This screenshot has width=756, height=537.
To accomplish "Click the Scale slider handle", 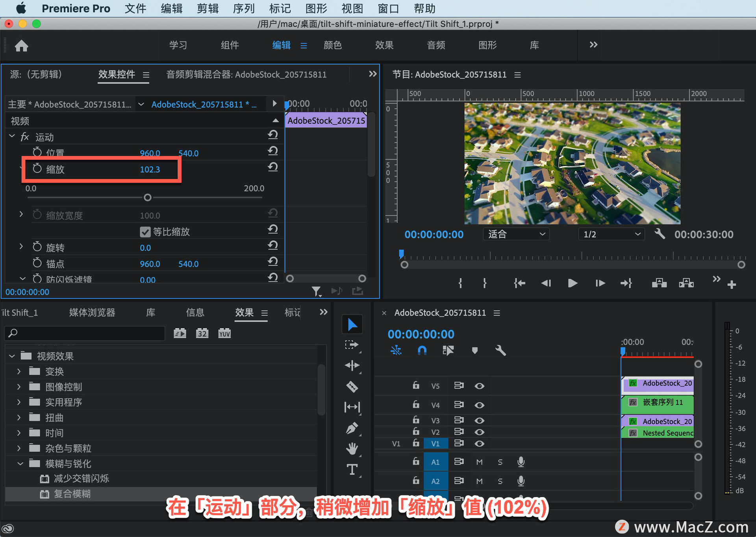I will [147, 197].
